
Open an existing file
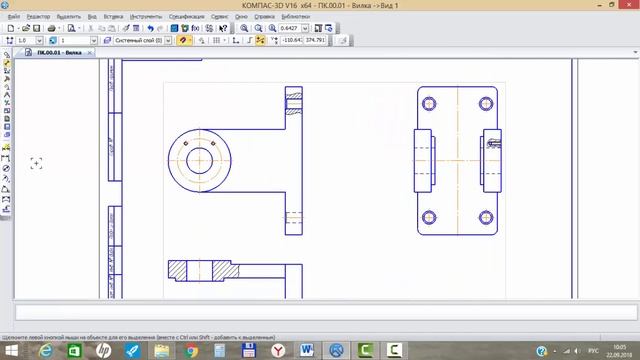click(x=26, y=28)
